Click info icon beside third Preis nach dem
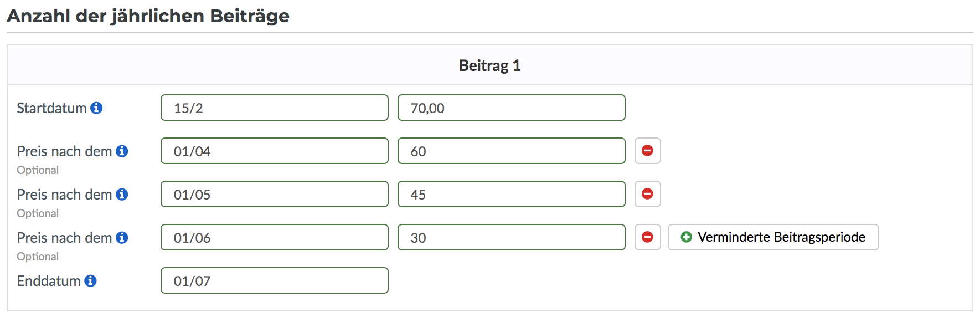The height and width of the screenshot is (317, 980). pos(122,237)
